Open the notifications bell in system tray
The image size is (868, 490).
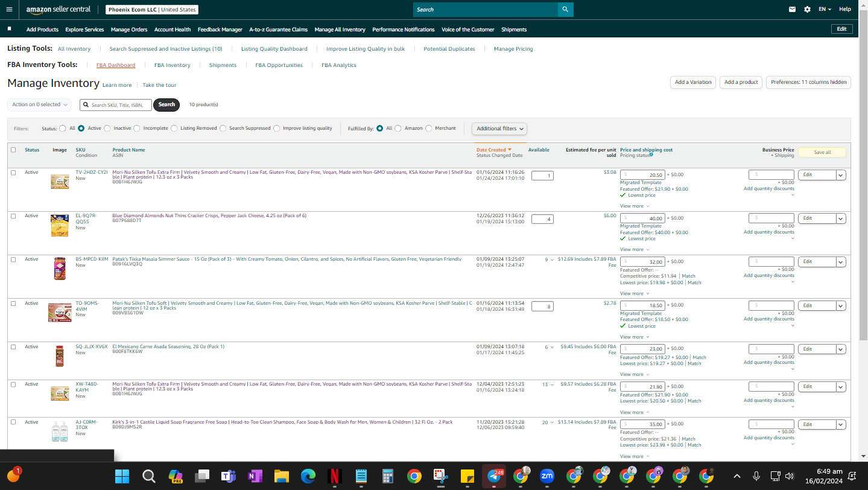pos(852,476)
